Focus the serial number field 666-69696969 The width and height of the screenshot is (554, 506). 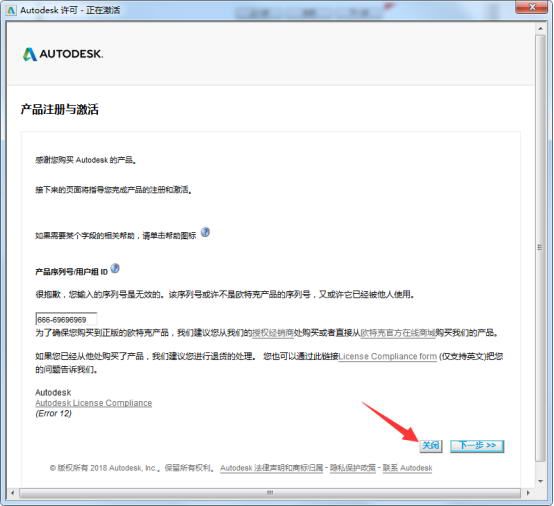66,319
